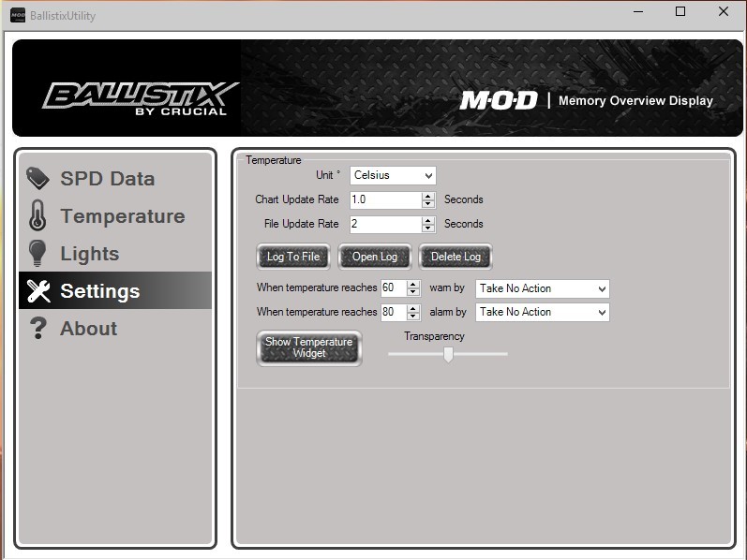Click the File Update Rate input field
The image size is (747, 560).
tap(385, 224)
